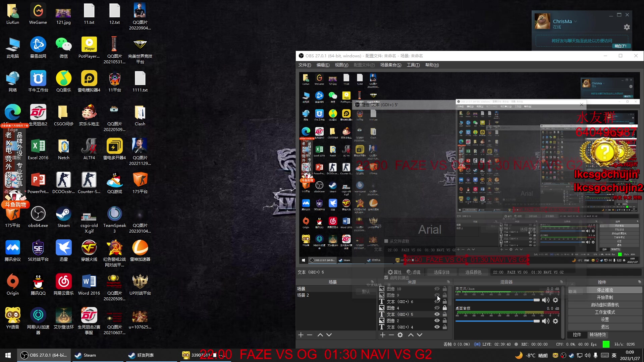Viewport: 644px width, 362px height.
Task: Open the 场景集合(S) menu
Action: click(x=391, y=65)
